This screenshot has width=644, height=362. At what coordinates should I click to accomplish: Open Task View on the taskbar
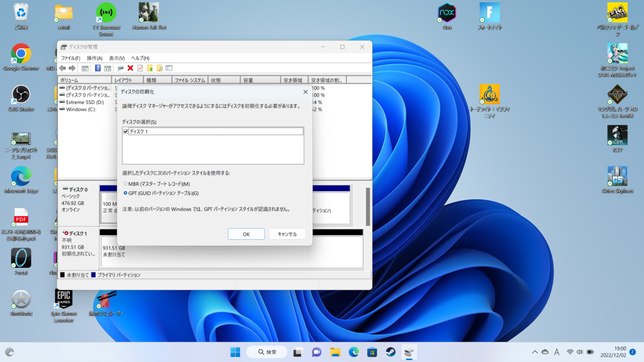coord(298,352)
